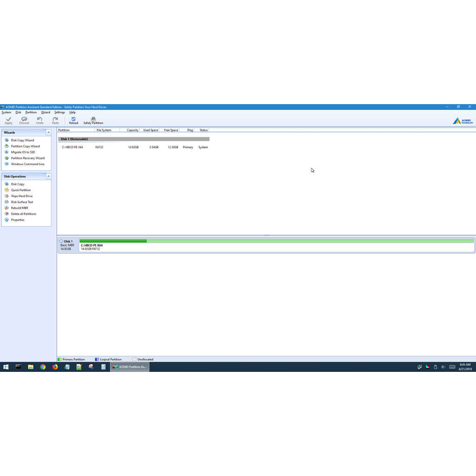Image resolution: width=476 pixels, height=476 pixels.
Task: Open the Safely Partition tool
Action: [93, 120]
